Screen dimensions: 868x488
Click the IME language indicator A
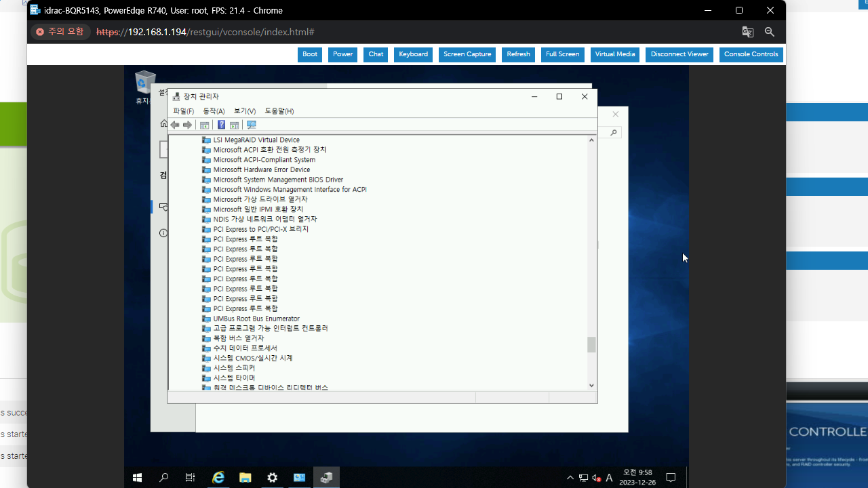click(x=609, y=478)
